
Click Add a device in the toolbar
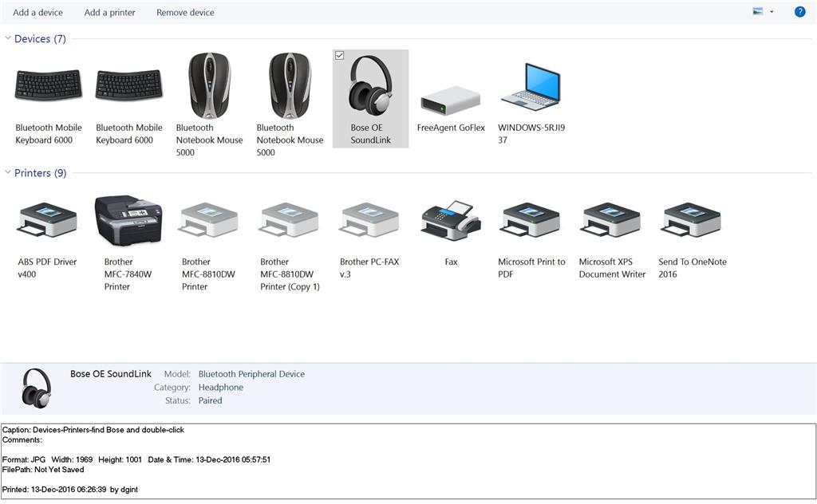pos(38,13)
